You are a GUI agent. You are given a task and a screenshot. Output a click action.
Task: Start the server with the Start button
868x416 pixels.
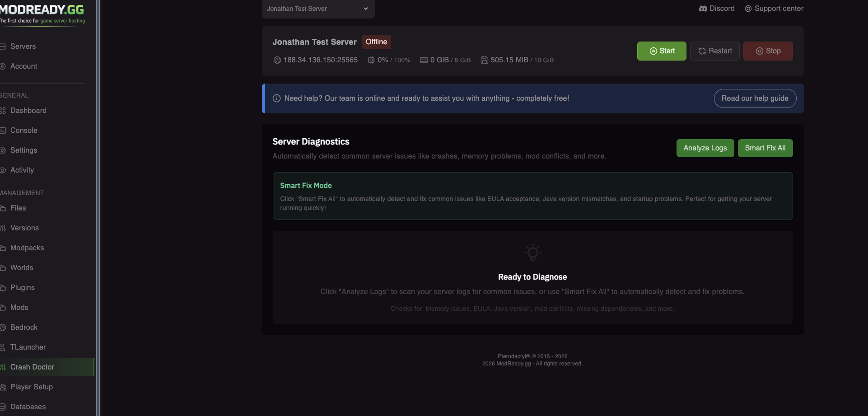661,51
